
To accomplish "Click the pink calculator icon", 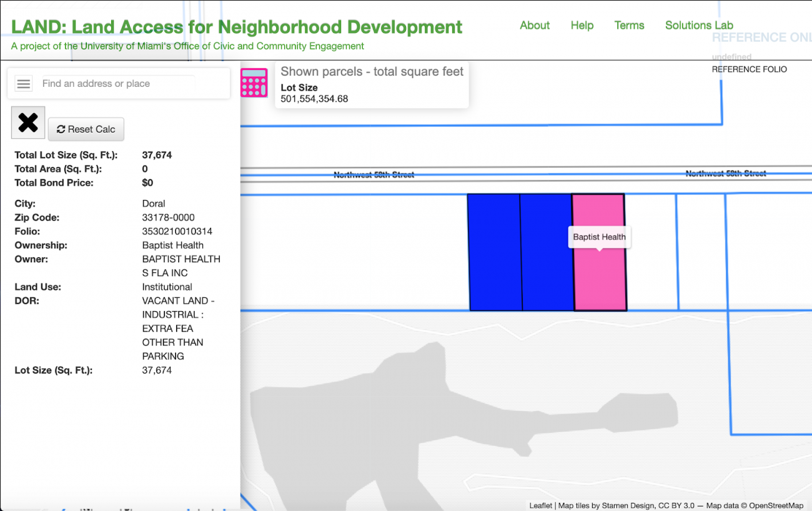I will [x=254, y=82].
